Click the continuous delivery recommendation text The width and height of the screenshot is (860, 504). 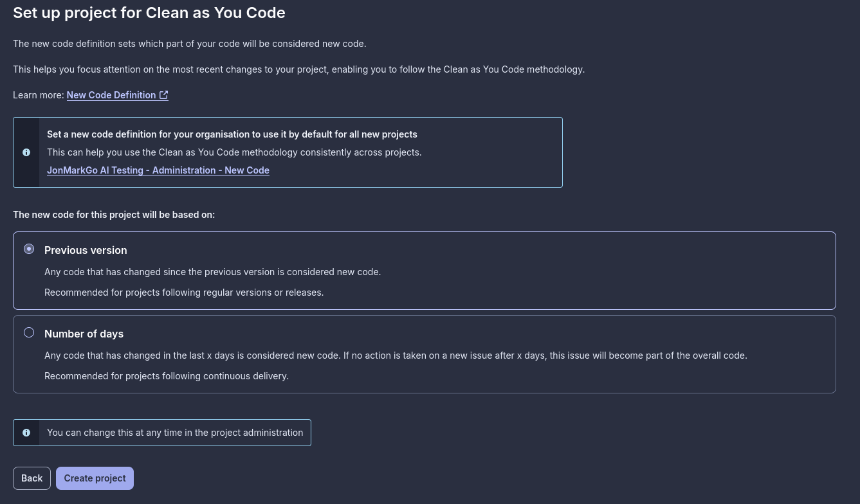tap(167, 376)
